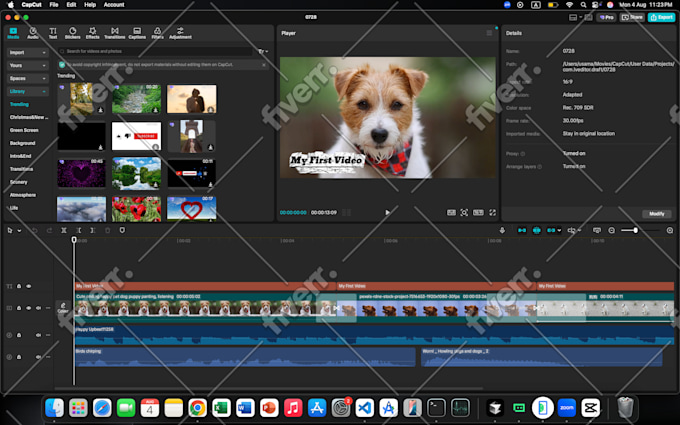Open the window layout dropdown in title bar

[575, 17]
